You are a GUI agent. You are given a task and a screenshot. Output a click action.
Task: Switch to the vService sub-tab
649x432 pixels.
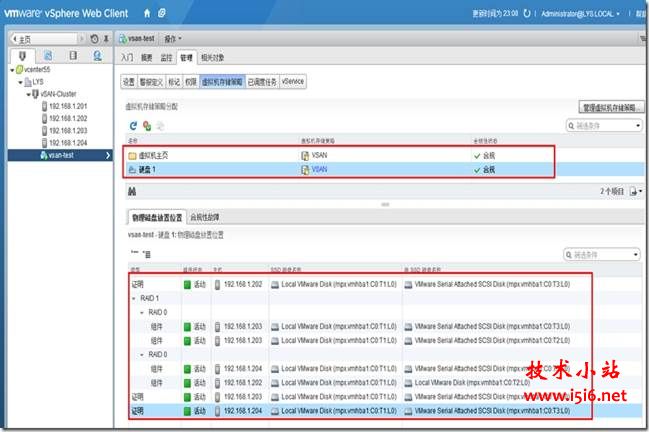tap(293, 82)
